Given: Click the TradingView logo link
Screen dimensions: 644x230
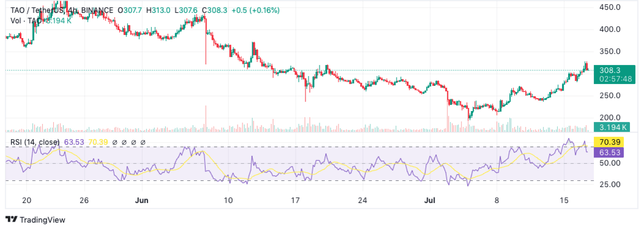Looking at the screenshot, I should (x=36, y=220).
